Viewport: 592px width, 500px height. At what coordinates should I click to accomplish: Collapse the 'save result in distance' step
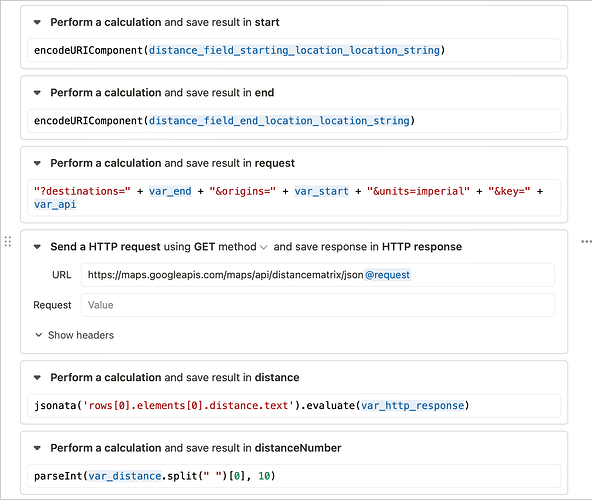[x=37, y=377]
